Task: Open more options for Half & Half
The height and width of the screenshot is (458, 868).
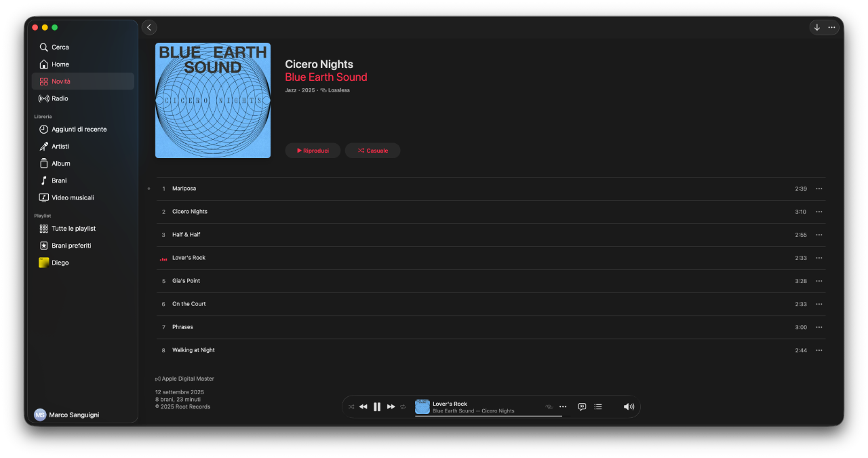Action: pos(819,235)
